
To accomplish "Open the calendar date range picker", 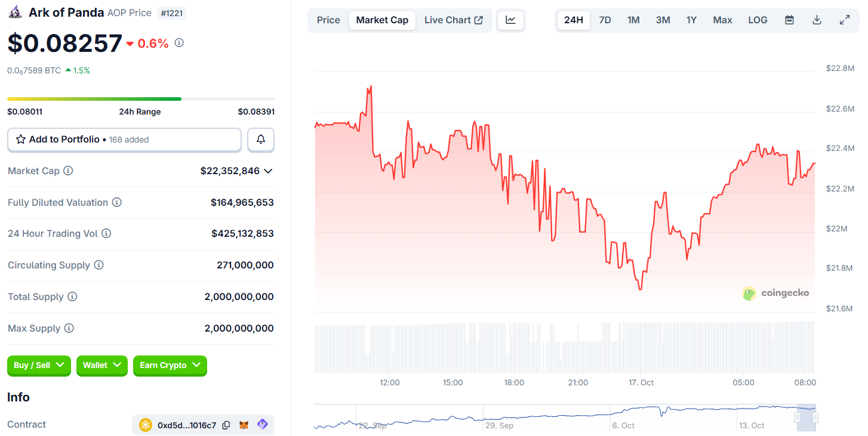I will tap(789, 19).
